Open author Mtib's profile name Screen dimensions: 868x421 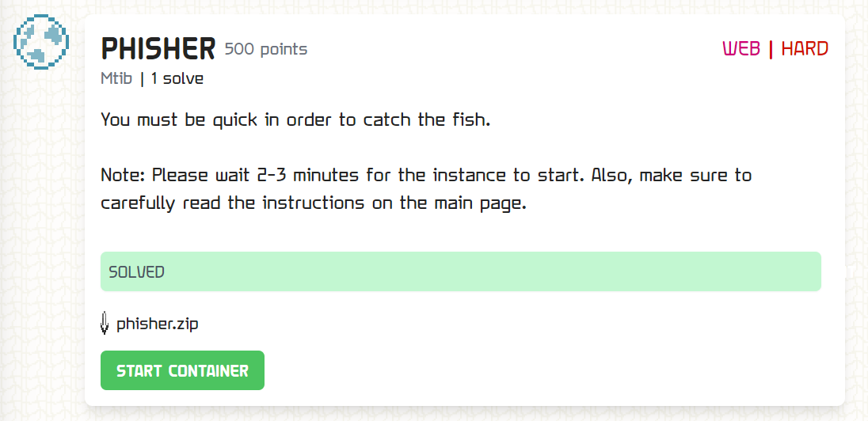pos(116,78)
